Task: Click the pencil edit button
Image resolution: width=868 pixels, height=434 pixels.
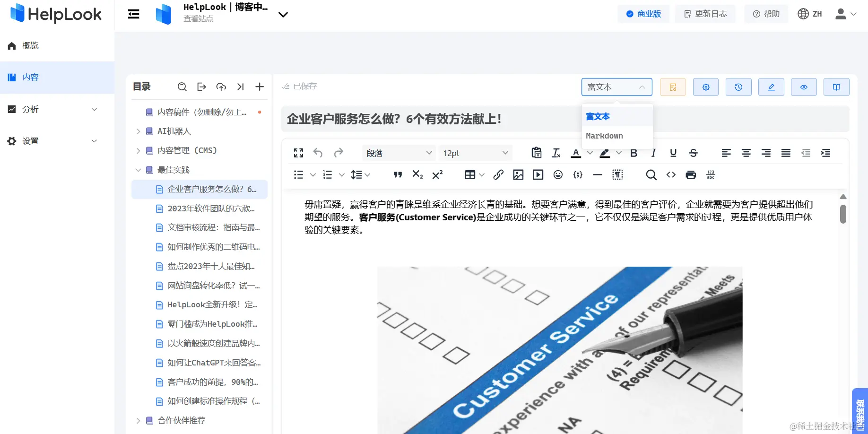Action: coord(771,87)
